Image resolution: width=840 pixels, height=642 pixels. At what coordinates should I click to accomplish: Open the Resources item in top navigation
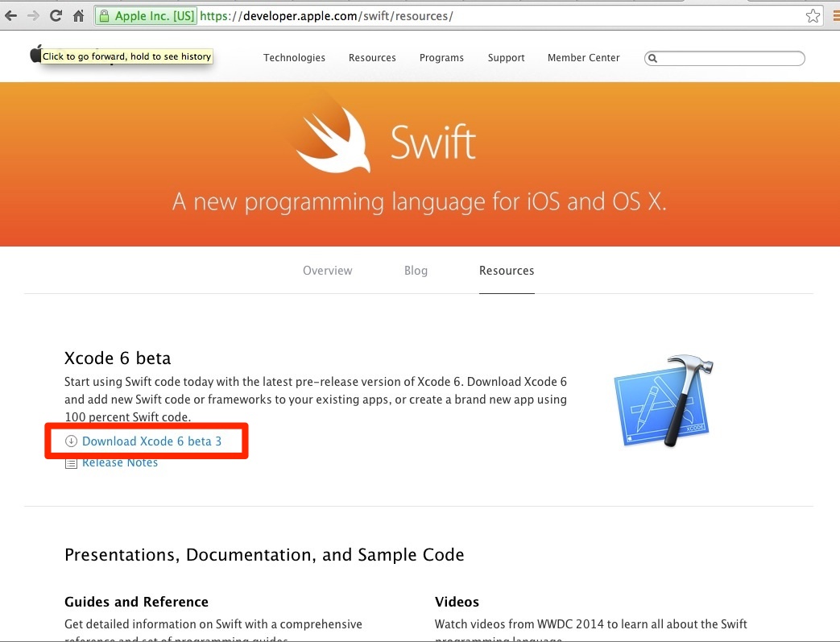(372, 57)
